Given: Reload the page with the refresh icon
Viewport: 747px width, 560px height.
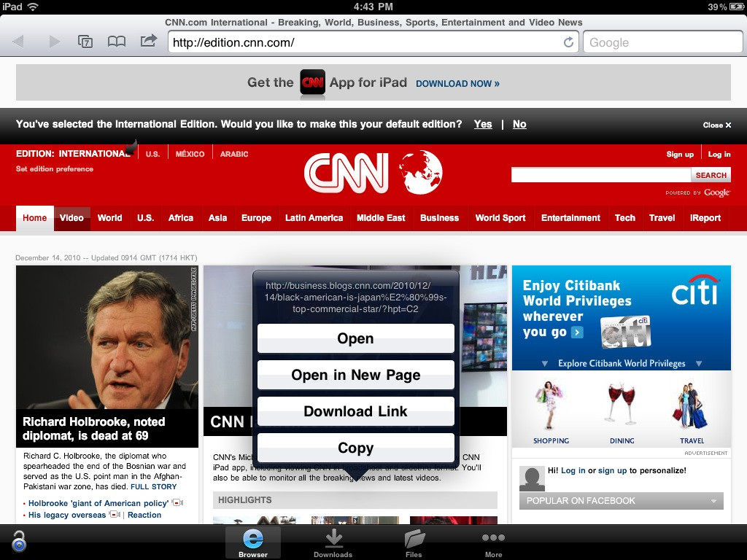Looking at the screenshot, I should (x=568, y=42).
